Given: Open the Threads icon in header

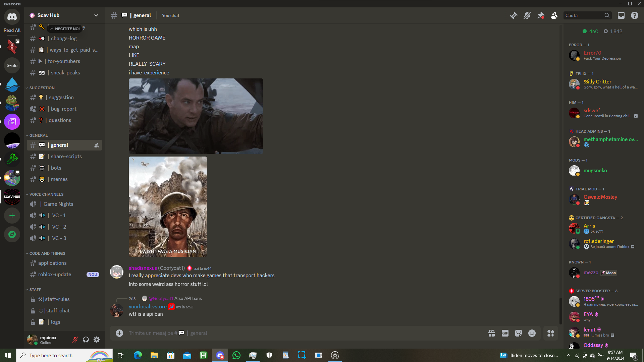Looking at the screenshot, I should point(514,15).
